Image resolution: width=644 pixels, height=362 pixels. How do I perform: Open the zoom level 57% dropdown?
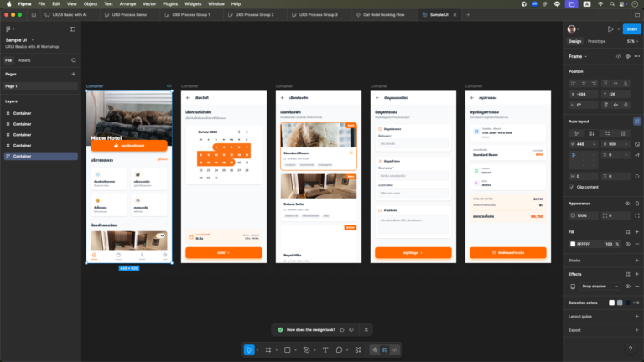point(631,41)
